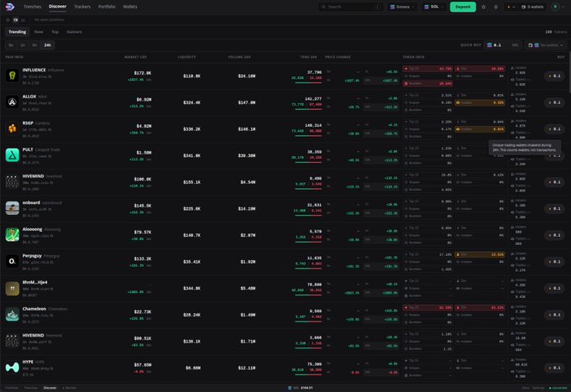Click the PULT liquidity $341.0K
571x392 pixels.
coord(192,155)
